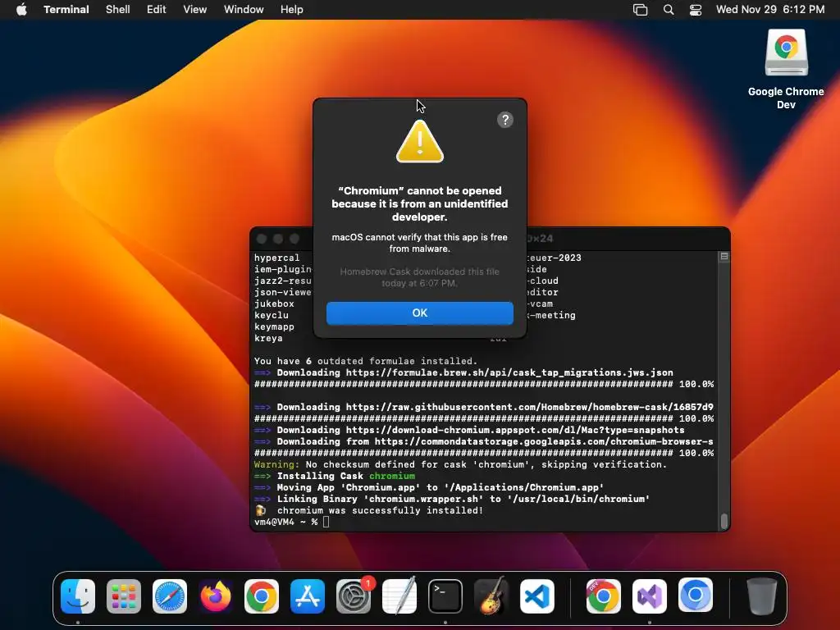Image resolution: width=840 pixels, height=630 pixels.
Task: Launch Chromium from the Dock
Action: pos(696,596)
